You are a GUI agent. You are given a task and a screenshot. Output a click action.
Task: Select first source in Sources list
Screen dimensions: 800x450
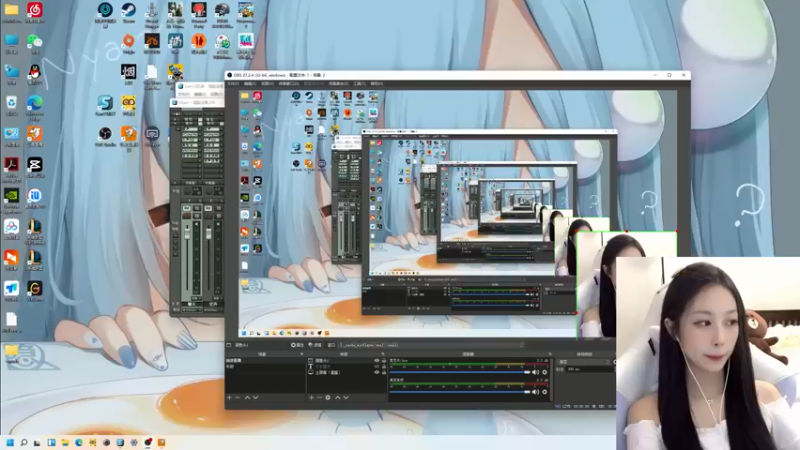(x=346, y=361)
